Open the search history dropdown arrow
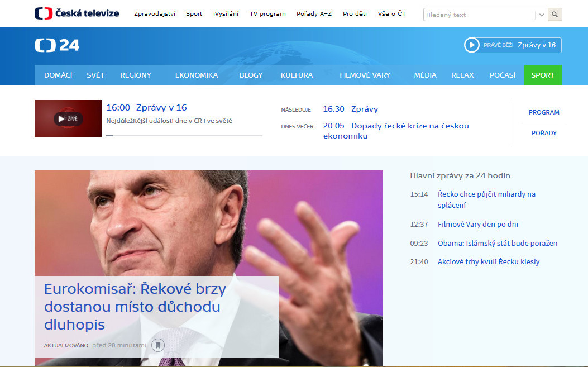 541,14
